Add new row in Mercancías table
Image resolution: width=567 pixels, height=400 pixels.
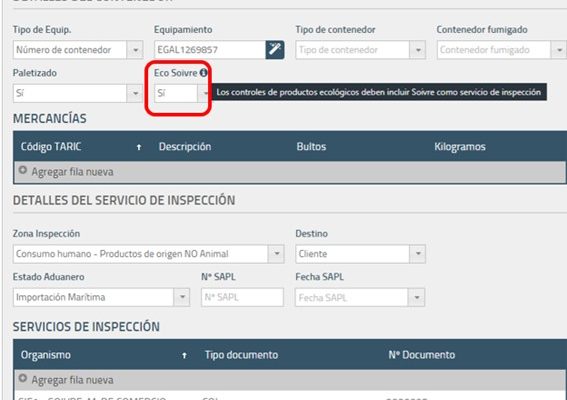tap(290, 172)
